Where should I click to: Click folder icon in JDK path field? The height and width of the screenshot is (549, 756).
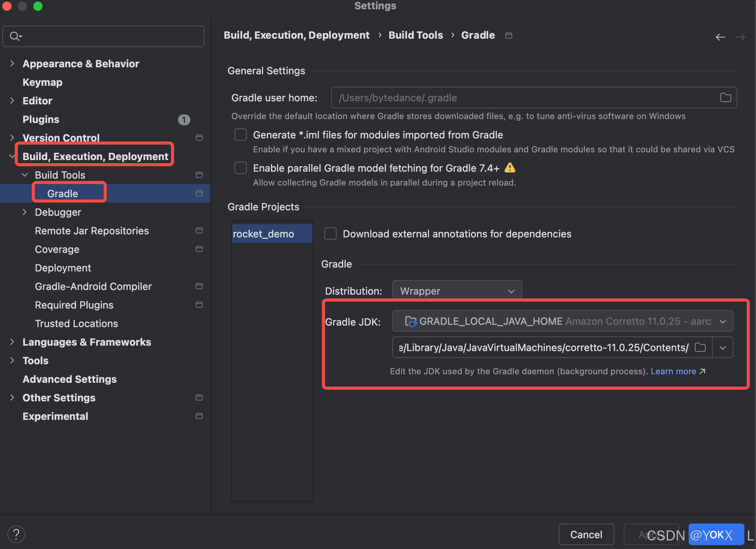[x=700, y=347]
